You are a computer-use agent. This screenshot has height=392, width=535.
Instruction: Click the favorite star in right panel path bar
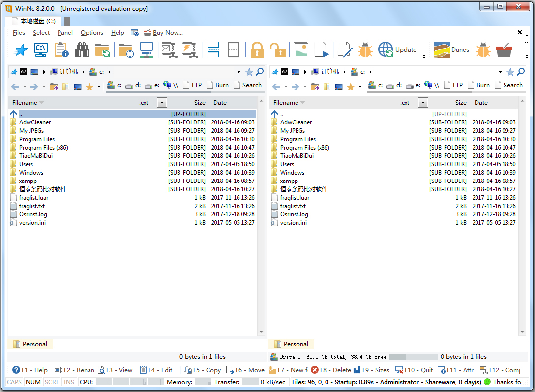point(510,72)
